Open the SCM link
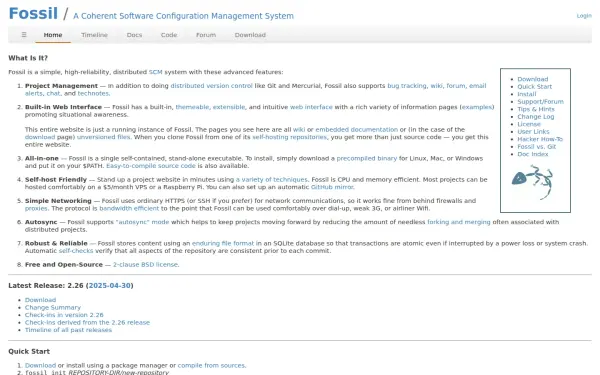This screenshot has height=375, width=600. click(x=155, y=72)
